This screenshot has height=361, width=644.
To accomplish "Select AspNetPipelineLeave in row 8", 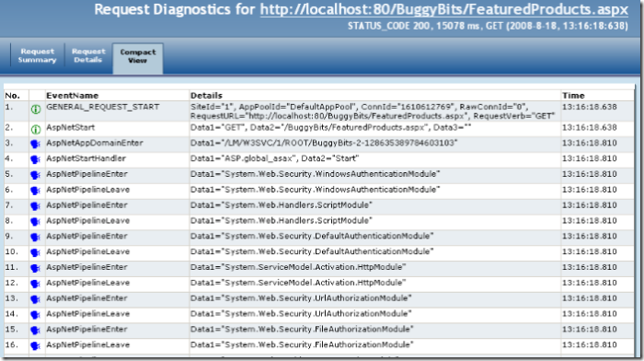I will click(88, 220).
